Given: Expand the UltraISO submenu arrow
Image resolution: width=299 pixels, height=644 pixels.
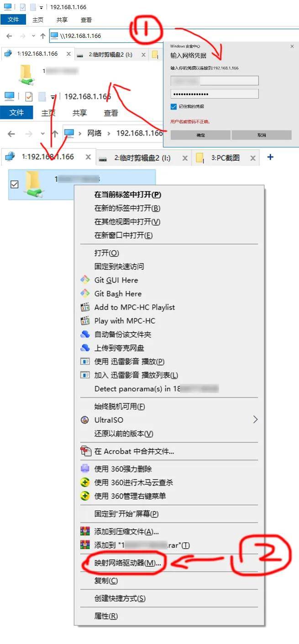Looking at the screenshot, I should pyautogui.click(x=255, y=419).
